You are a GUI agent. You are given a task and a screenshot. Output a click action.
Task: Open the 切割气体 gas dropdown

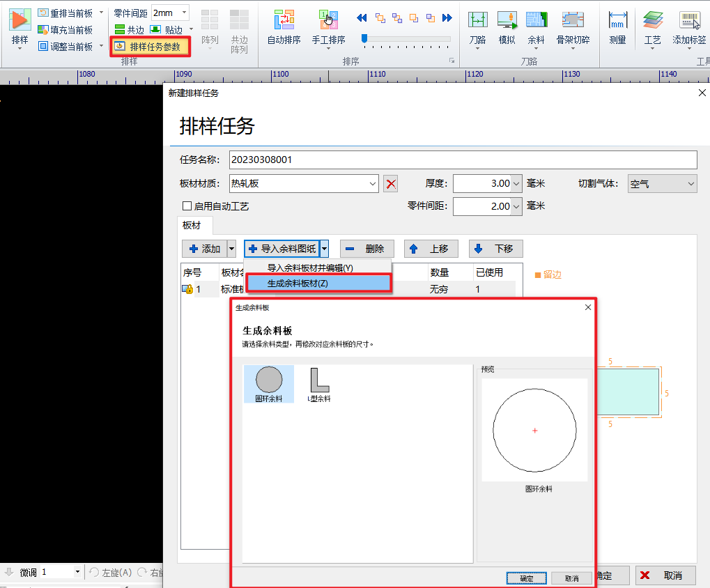(690, 184)
